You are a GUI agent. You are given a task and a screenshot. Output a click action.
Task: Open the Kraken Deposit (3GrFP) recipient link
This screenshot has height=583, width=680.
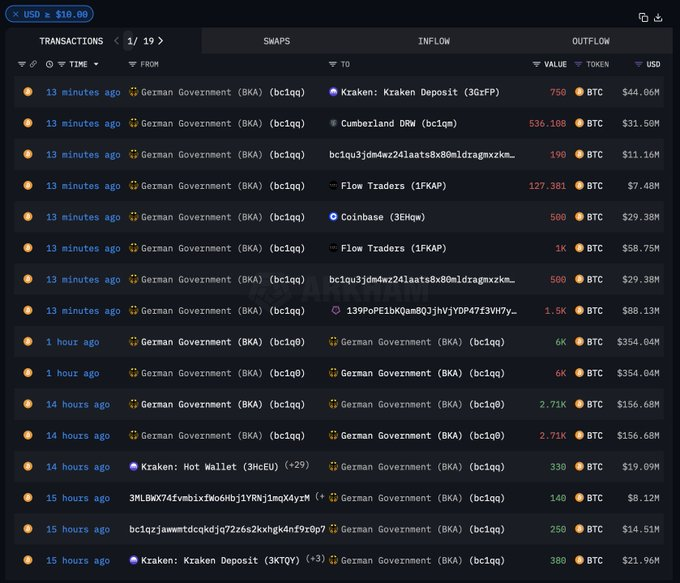click(404, 92)
